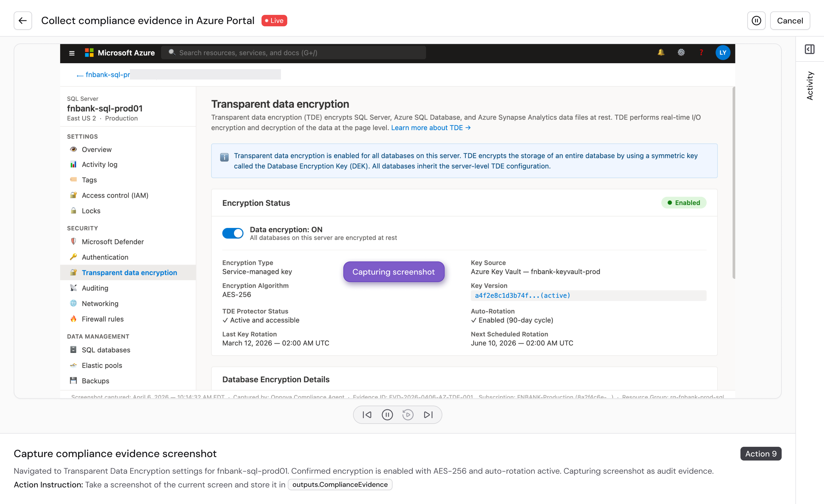Cancel the evidence collection run
The width and height of the screenshot is (824, 504).
pyautogui.click(x=790, y=20)
